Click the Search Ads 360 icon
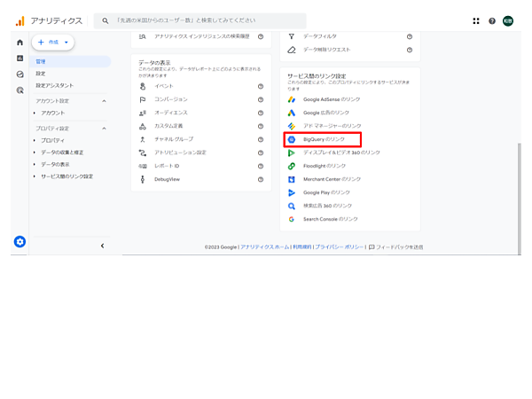This screenshot has height=399, width=532. (x=292, y=206)
